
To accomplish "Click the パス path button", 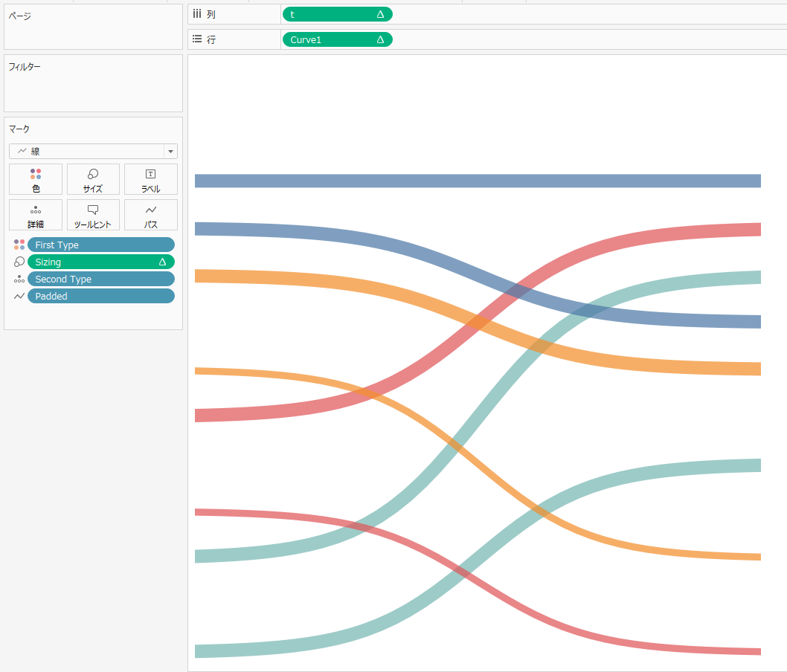I will [x=150, y=215].
